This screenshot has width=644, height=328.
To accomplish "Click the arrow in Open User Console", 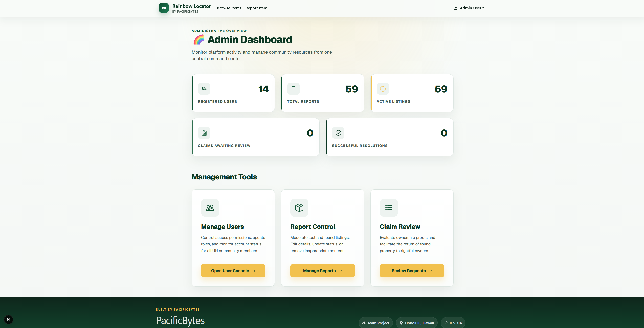I will click(x=253, y=271).
